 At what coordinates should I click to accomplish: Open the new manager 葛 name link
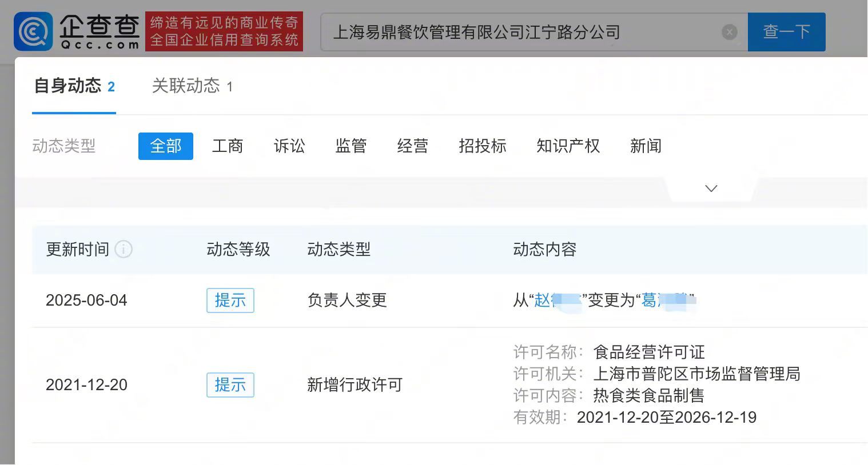[x=664, y=300]
